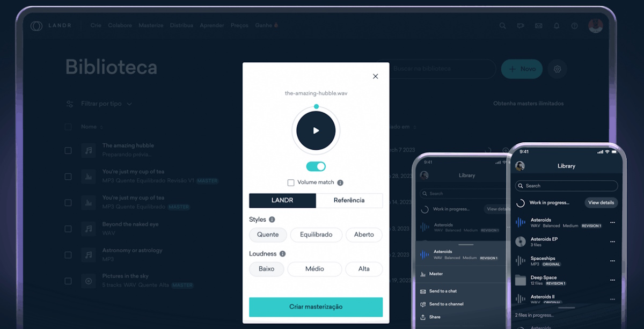Open the Distribua menu
The height and width of the screenshot is (329, 644).
coord(181,26)
